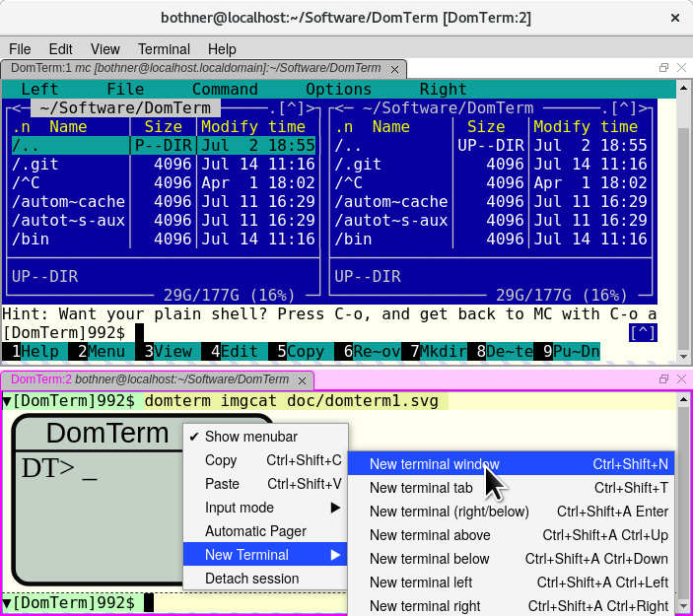Click Modify time header in right panel

pyautogui.click(x=586, y=127)
